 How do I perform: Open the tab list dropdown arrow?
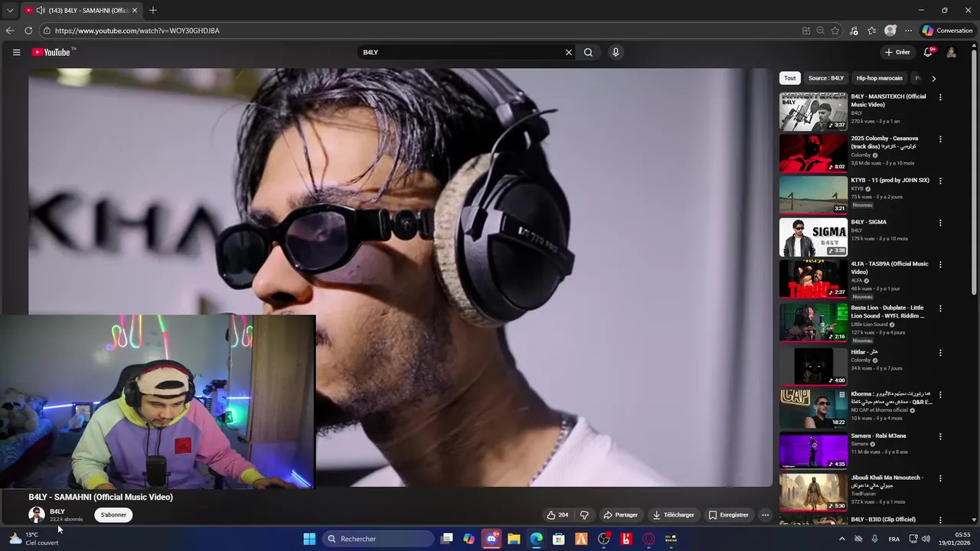[x=10, y=10]
